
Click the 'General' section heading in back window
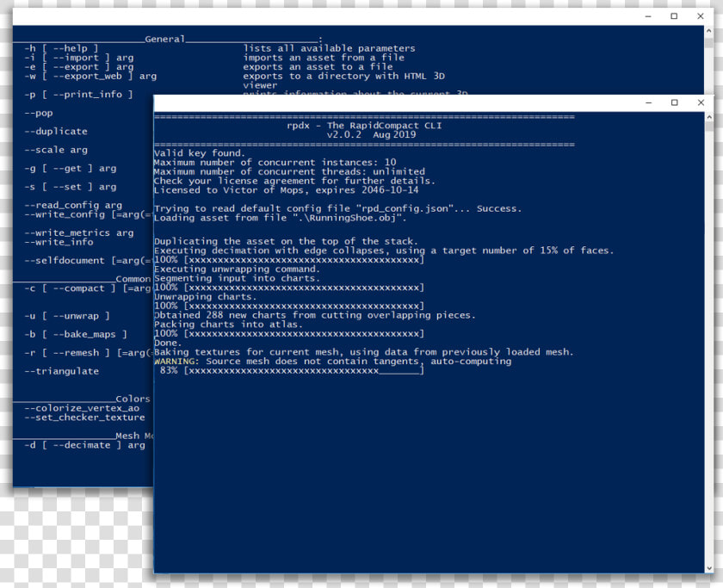pos(164,40)
